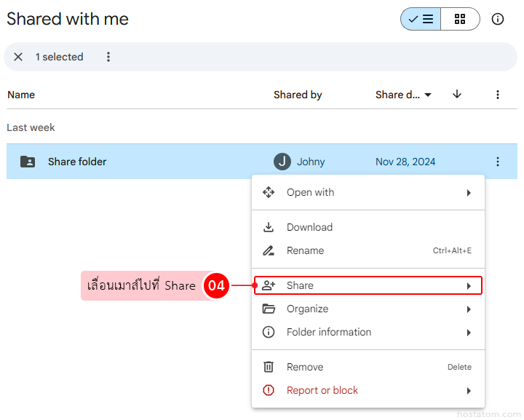Click the Share folder's shared folder icon

[x=27, y=162]
